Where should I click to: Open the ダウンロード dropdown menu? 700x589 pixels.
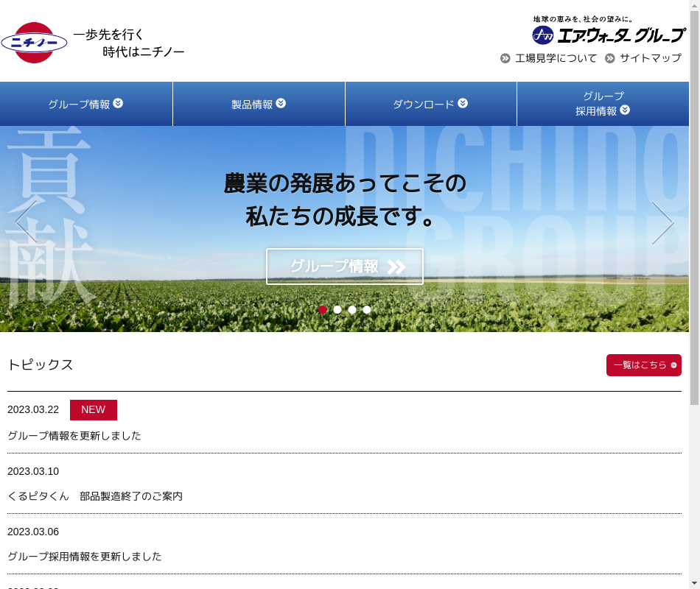(430, 104)
